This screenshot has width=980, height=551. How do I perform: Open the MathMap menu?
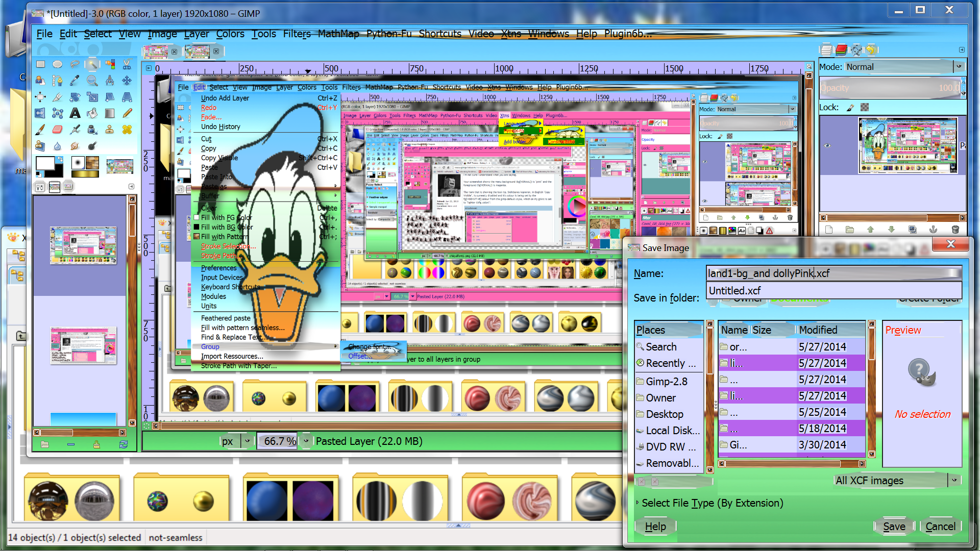click(x=338, y=34)
